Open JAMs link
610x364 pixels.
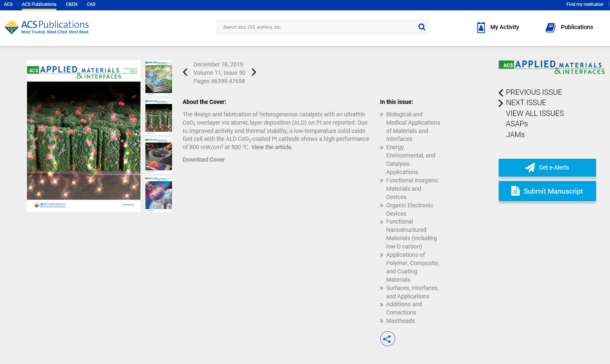tap(515, 135)
